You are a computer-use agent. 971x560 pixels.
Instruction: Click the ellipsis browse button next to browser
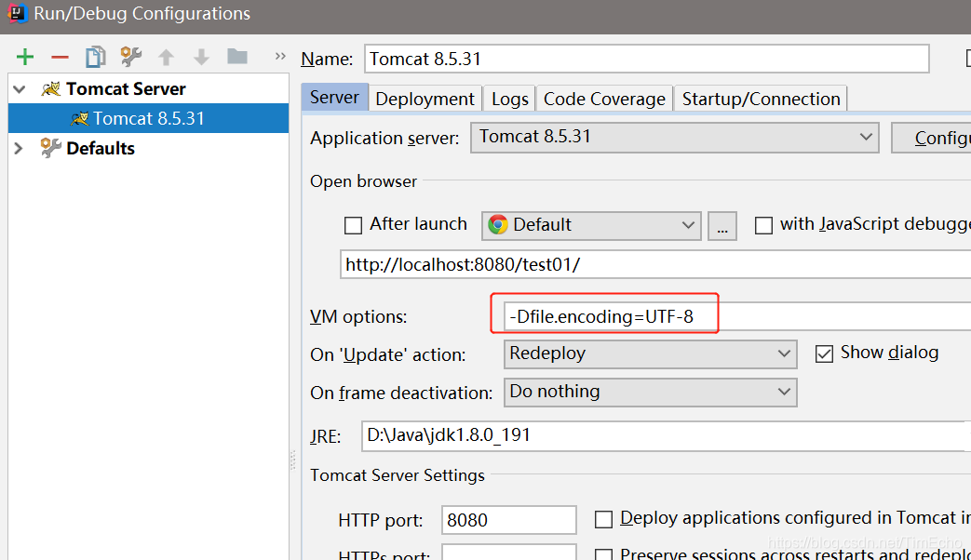(722, 225)
